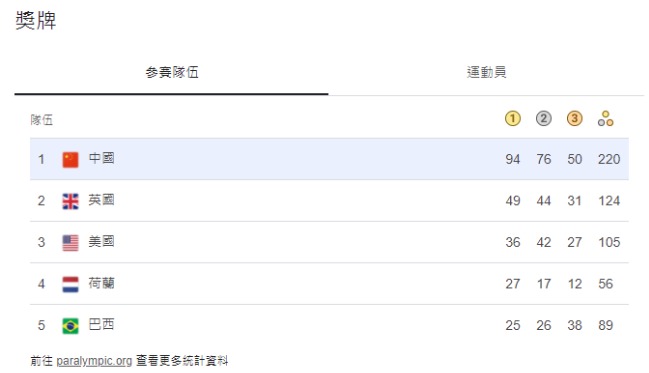649x373 pixels.
Task: Switch to the 運動員 tab
Action: click(486, 72)
